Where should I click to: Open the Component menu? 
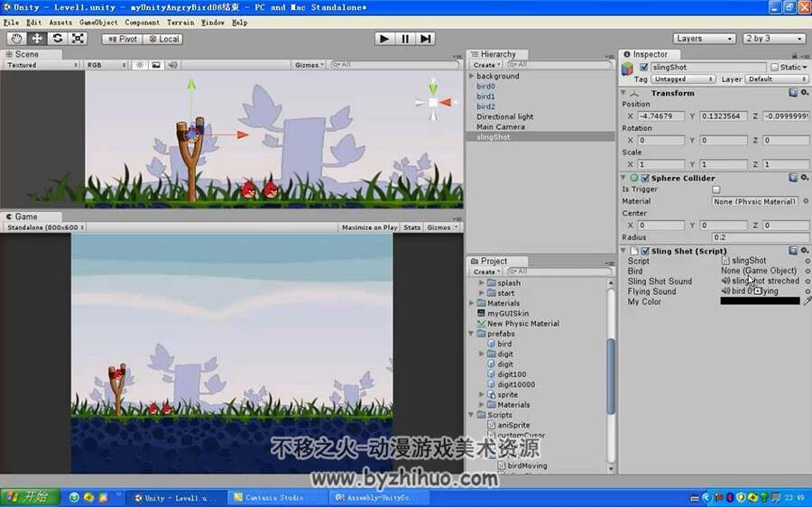tap(142, 23)
